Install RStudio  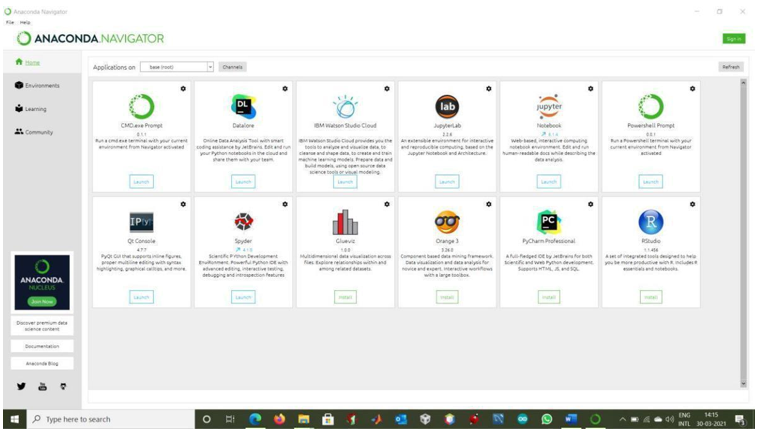tap(651, 297)
